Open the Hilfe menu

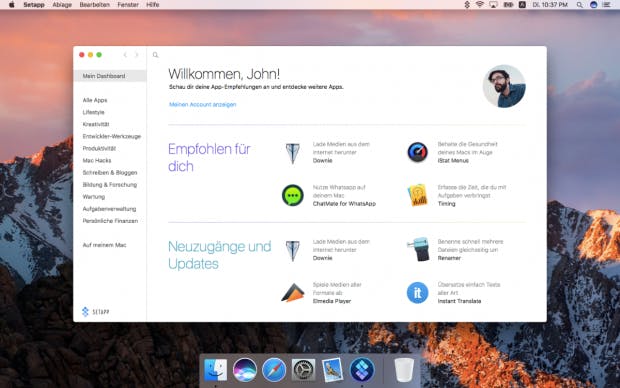pos(153,5)
